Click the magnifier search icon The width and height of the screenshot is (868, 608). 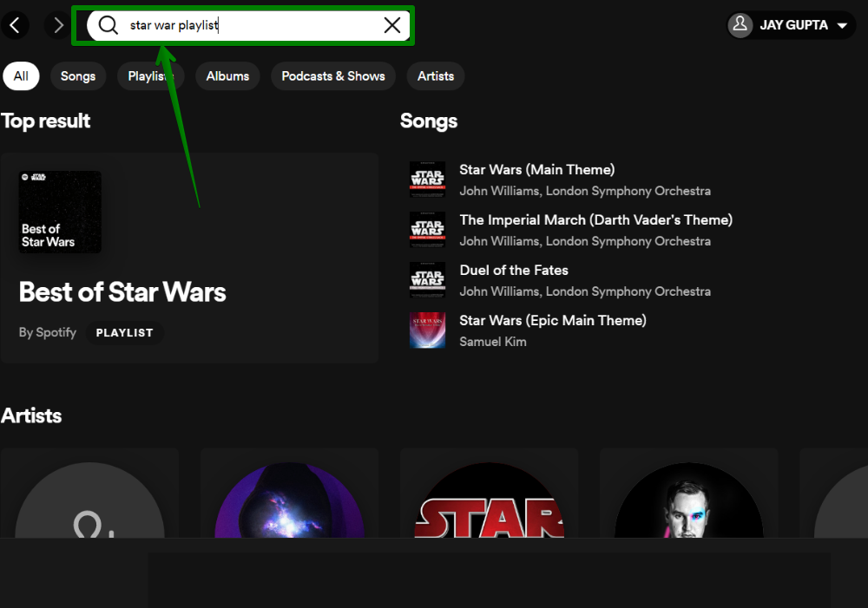(x=108, y=25)
